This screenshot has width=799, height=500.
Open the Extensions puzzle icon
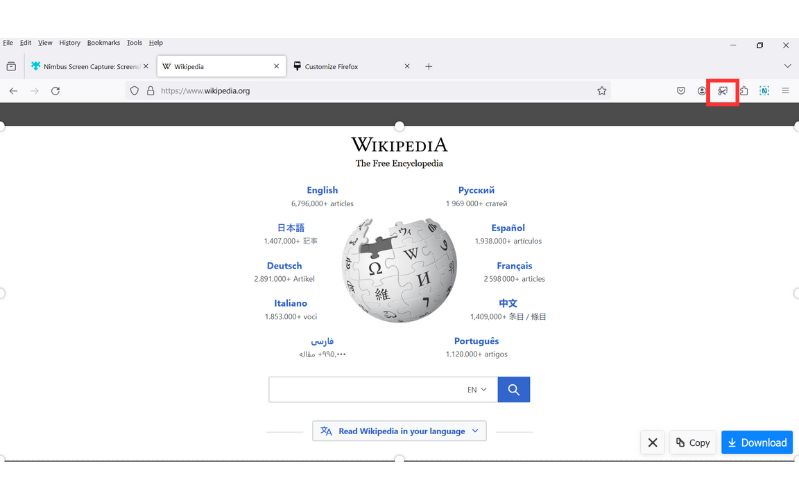click(x=744, y=91)
